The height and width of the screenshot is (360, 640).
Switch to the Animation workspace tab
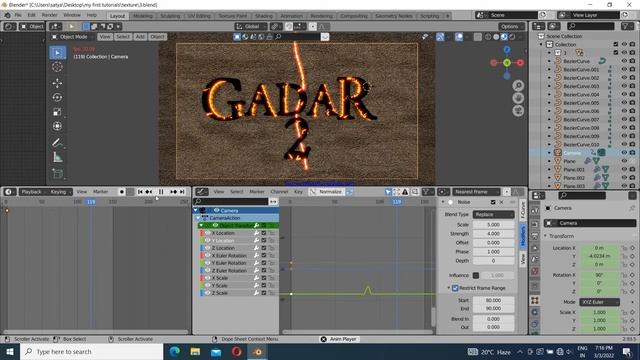point(291,16)
